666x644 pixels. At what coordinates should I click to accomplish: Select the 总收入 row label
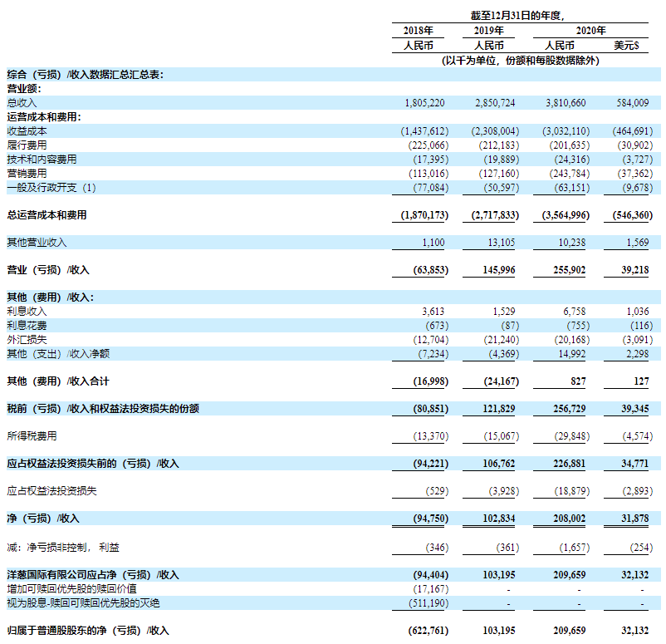click(22, 103)
